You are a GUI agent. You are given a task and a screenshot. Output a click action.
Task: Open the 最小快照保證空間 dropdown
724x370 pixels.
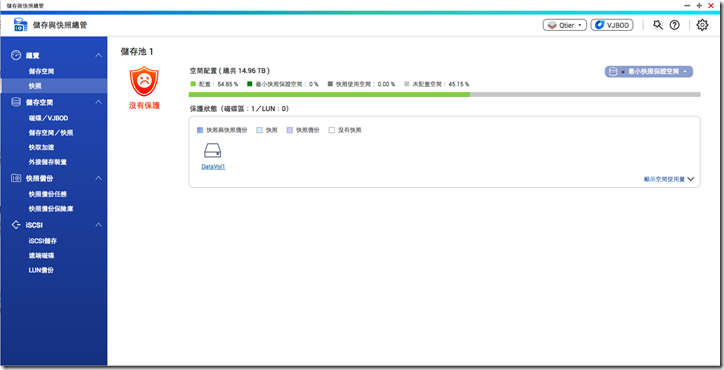[649, 72]
